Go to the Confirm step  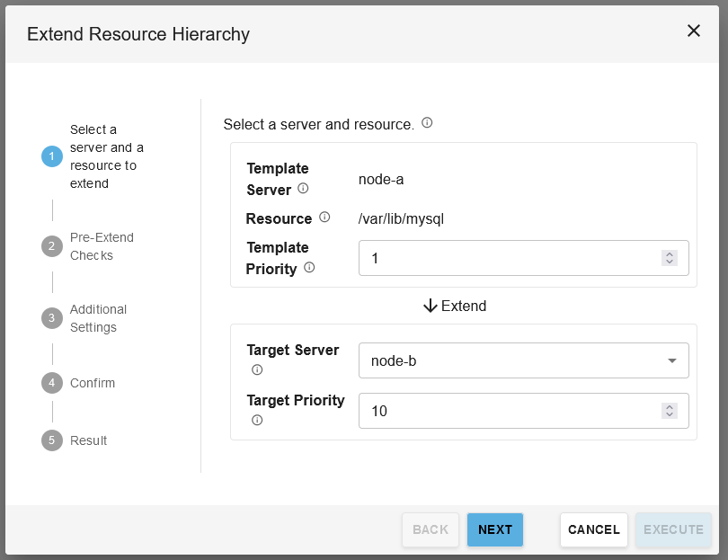pos(93,383)
